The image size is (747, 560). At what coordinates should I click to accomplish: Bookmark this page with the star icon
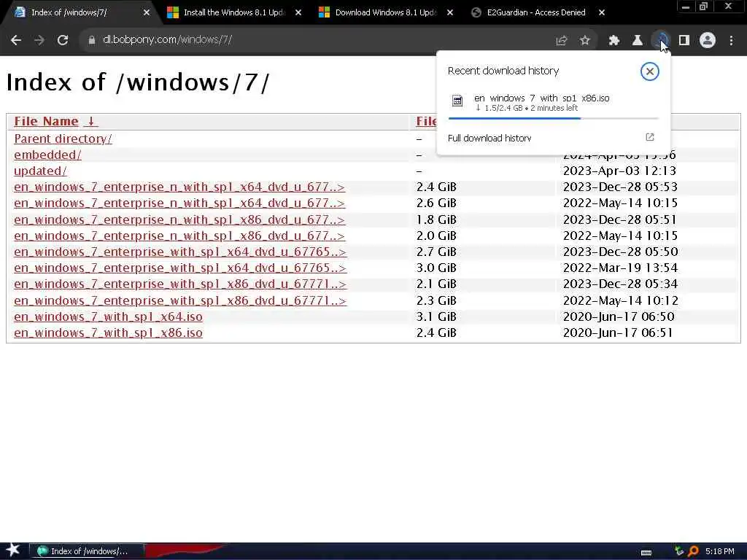tap(584, 41)
